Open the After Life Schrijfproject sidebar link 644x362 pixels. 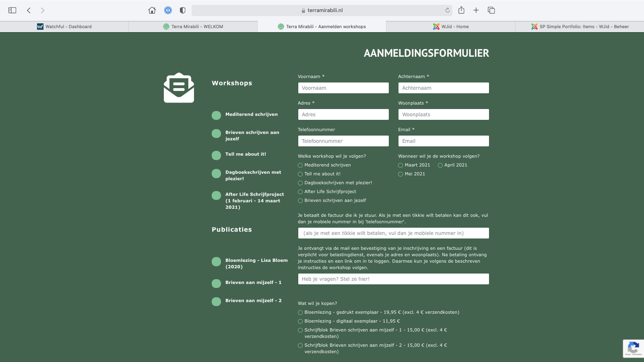(x=255, y=201)
